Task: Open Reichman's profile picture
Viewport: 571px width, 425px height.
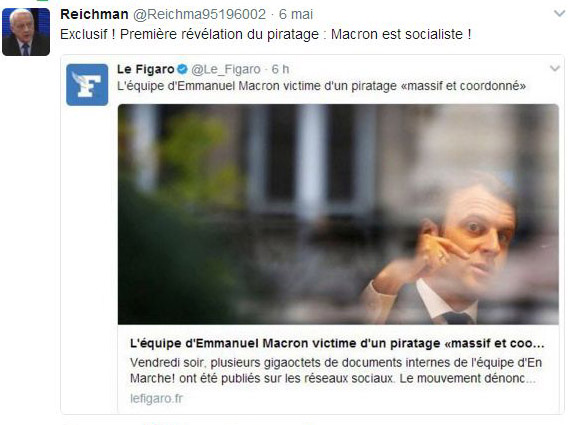Action: (x=26, y=32)
